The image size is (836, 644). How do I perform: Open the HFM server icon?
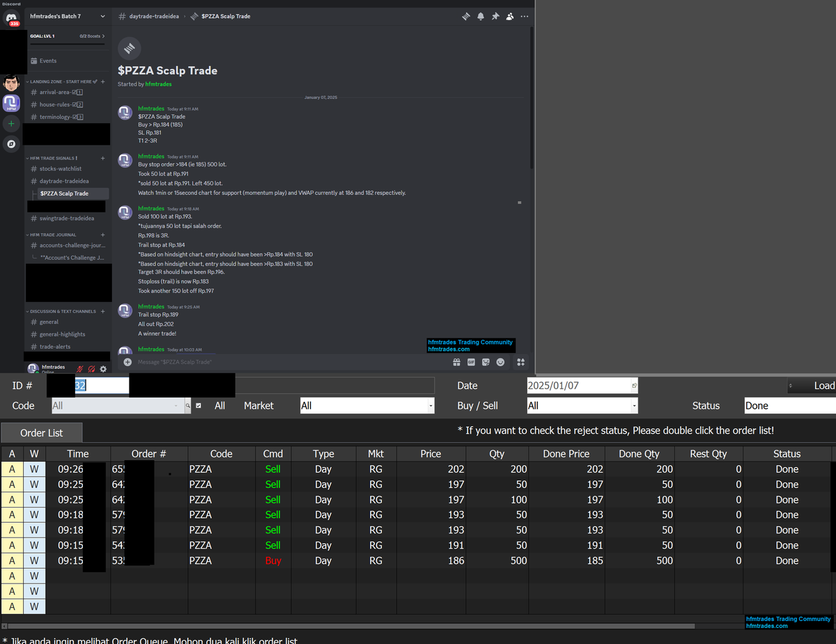[x=11, y=103]
